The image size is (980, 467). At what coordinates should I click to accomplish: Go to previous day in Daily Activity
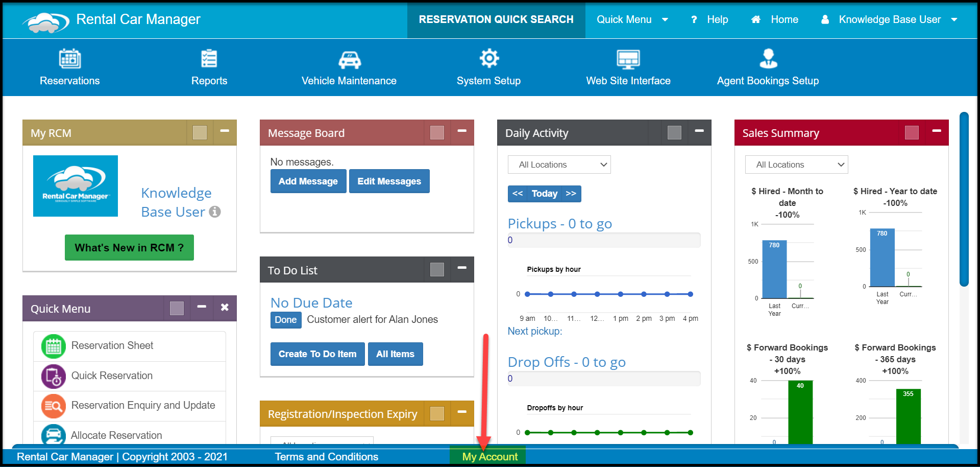[518, 194]
